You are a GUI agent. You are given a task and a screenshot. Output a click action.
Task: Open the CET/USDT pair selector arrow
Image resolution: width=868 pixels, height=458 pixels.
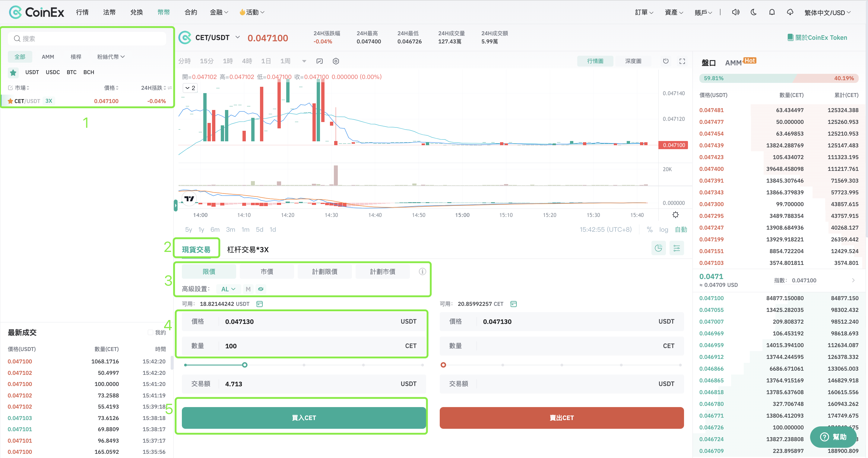point(238,37)
